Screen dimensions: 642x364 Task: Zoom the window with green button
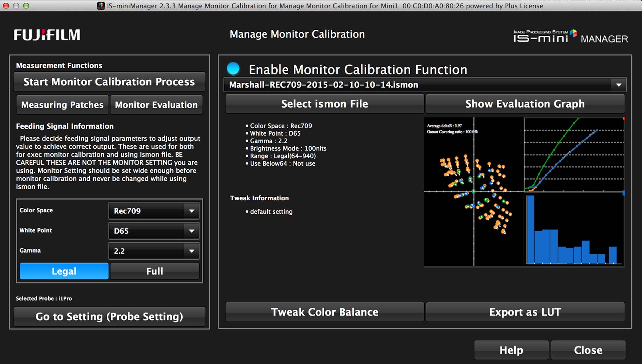26,6
